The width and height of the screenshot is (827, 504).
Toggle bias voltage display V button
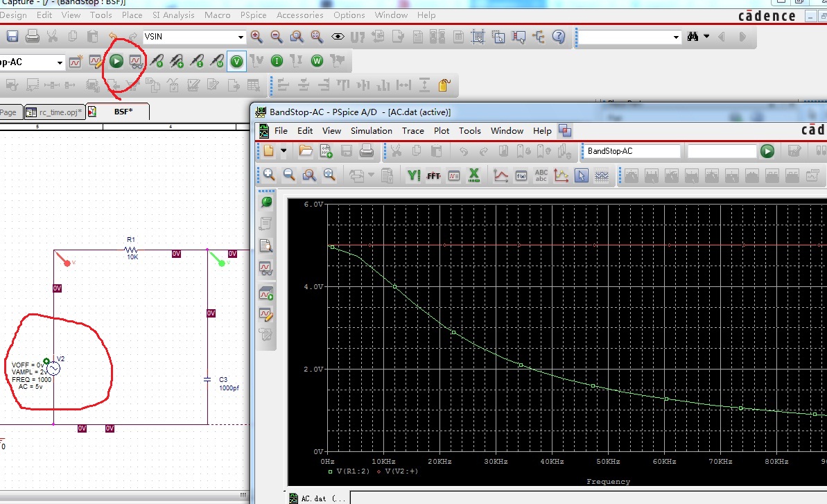coord(237,62)
